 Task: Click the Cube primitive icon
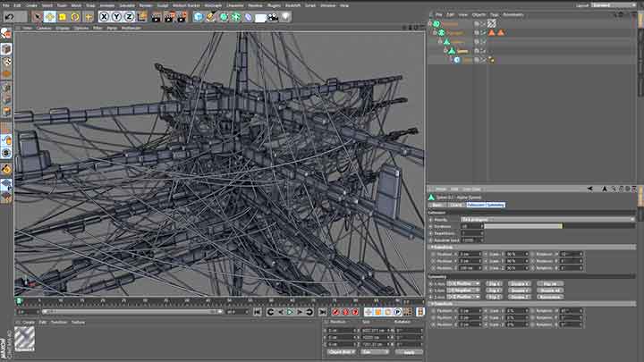pos(199,17)
